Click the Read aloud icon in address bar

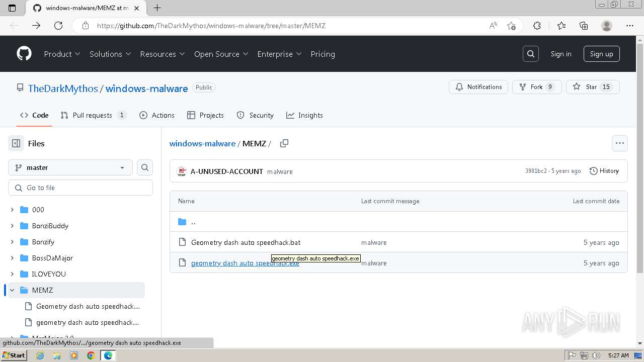(x=493, y=26)
